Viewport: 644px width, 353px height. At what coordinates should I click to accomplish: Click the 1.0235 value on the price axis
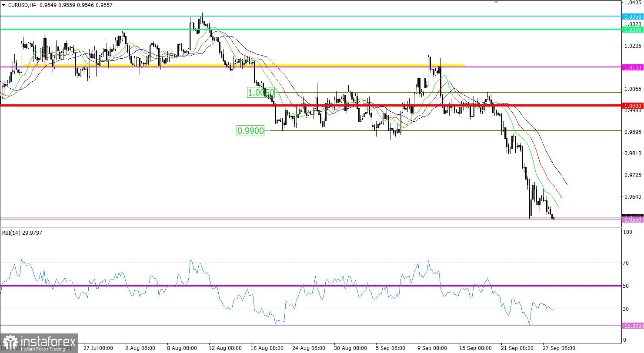pyautogui.click(x=632, y=46)
